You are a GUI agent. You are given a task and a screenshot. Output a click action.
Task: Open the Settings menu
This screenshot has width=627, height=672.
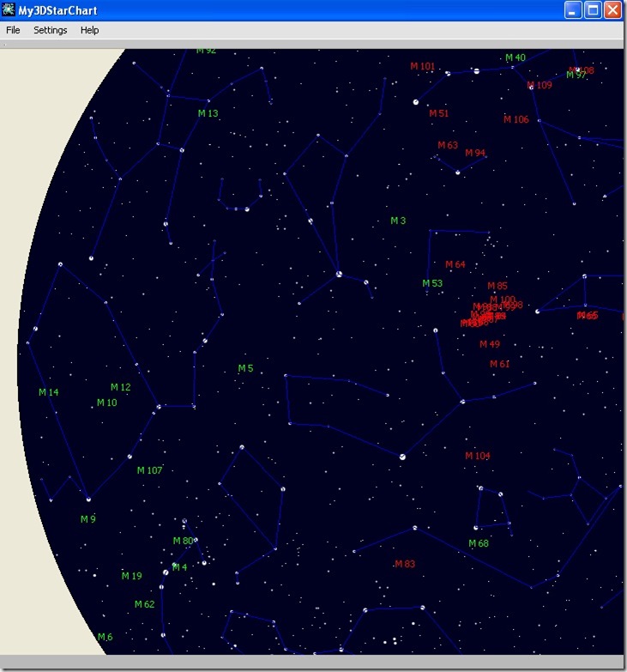tap(50, 30)
